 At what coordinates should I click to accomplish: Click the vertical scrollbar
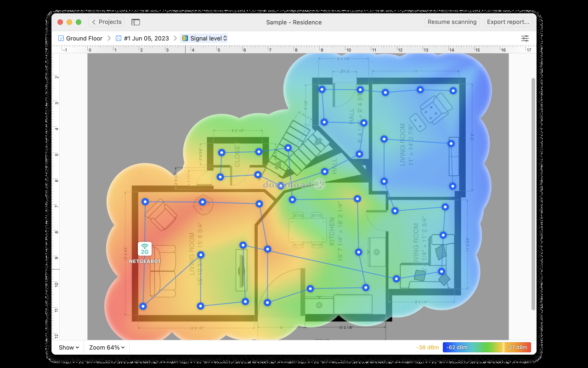pos(533,193)
